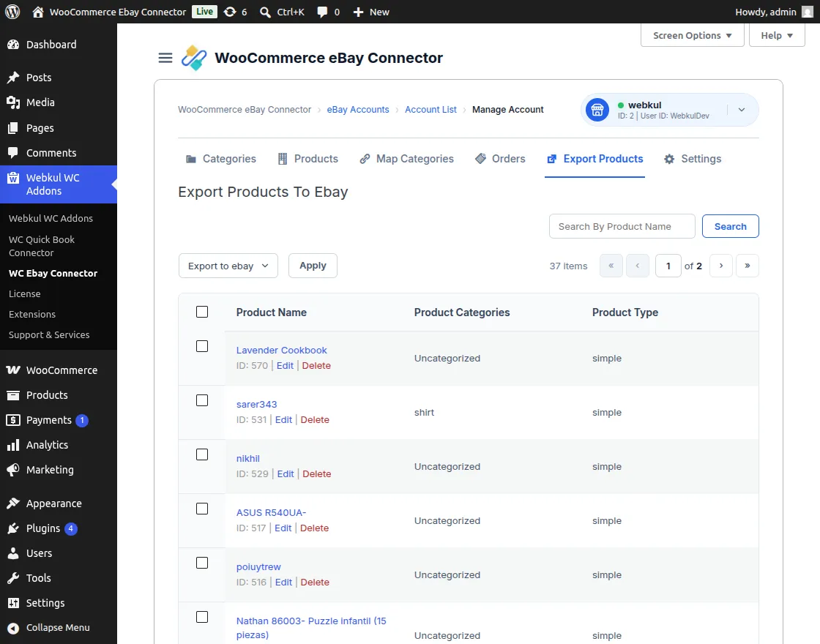
Task: Open the comments bubble in admin bar
Action: (x=322, y=12)
